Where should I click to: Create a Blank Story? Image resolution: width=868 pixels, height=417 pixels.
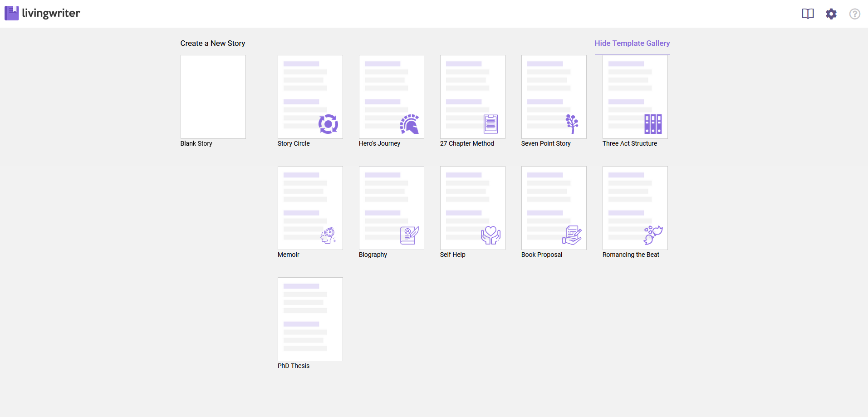coord(213,97)
